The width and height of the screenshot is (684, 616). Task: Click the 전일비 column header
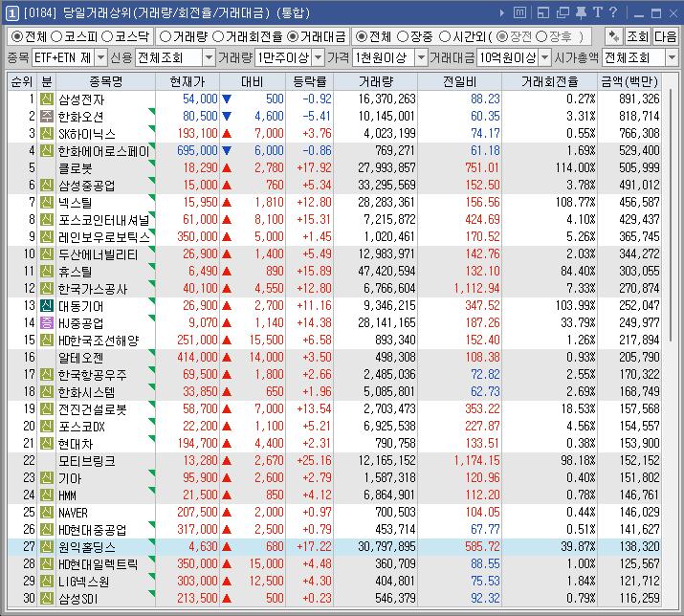[460, 81]
